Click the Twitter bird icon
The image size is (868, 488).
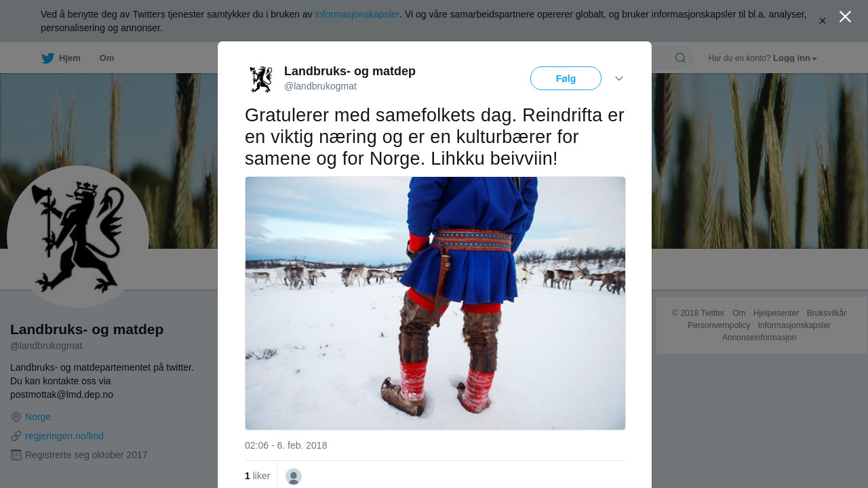pyautogui.click(x=47, y=58)
